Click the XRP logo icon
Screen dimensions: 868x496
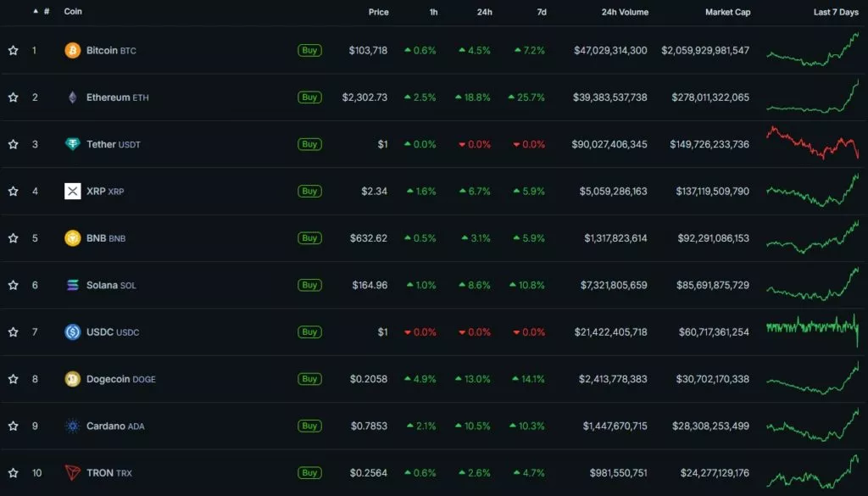click(73, 192)
